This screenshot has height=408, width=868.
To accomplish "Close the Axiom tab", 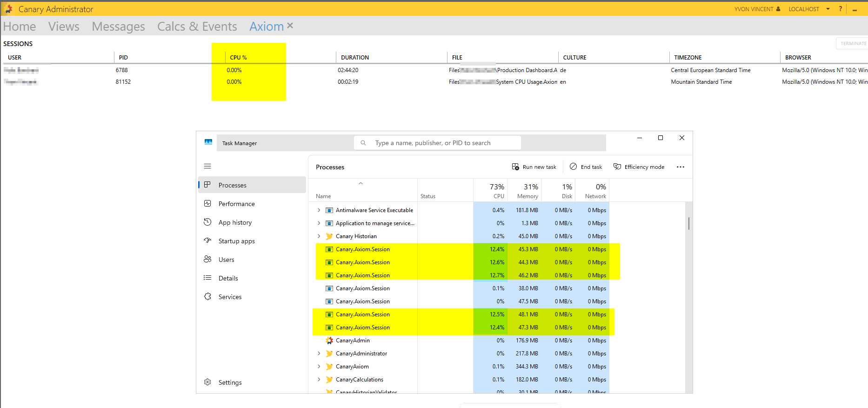I will pos(290,26).
